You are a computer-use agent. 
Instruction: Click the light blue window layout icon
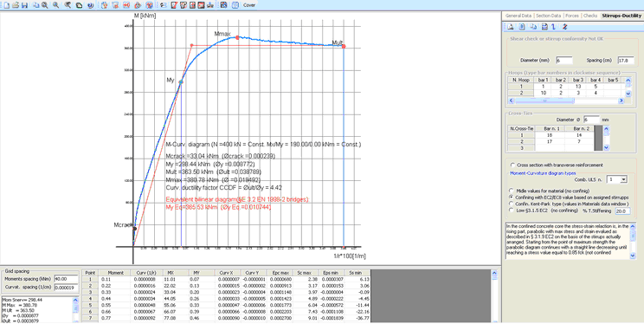coord(235,5)
